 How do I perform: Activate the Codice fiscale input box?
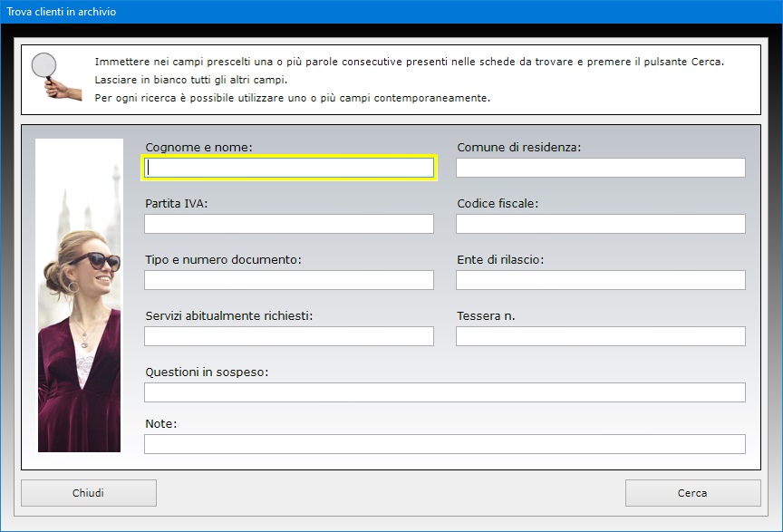(601, 224)
